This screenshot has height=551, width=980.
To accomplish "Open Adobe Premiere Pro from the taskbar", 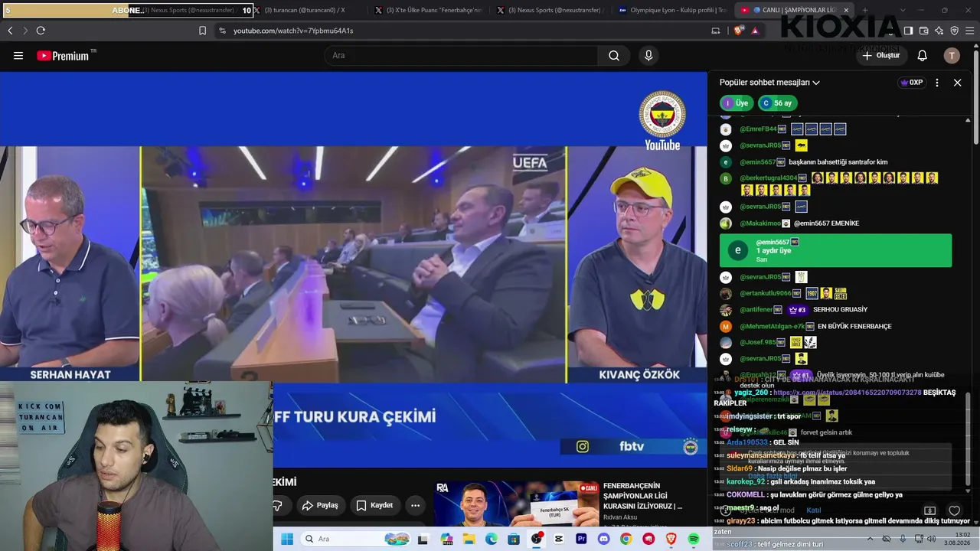I will click(581, 540).
